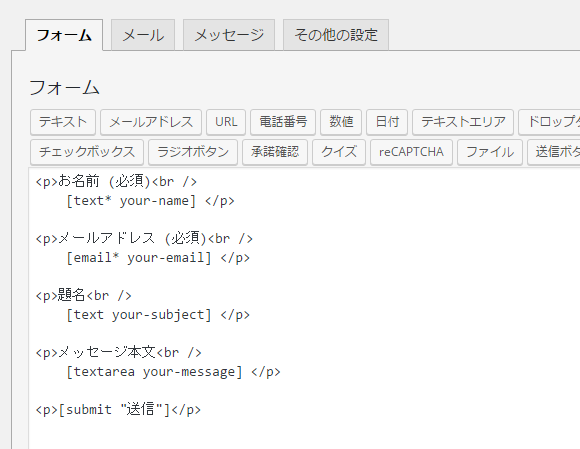The width and height of the screenshot is (580, 449).
Task: Click inside the form code textarea
Action: 304,308
